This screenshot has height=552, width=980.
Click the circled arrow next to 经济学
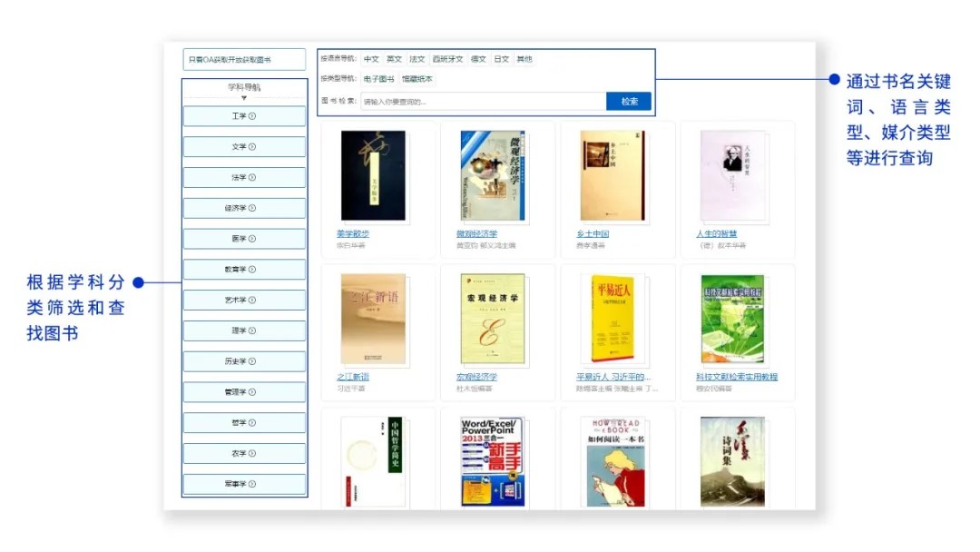(x=252, y=209)
